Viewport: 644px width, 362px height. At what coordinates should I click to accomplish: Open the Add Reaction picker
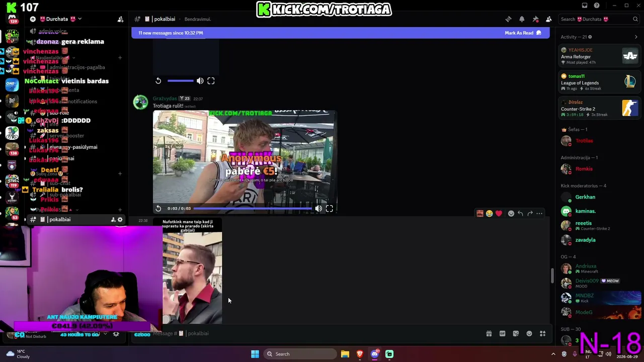pyautogui.click(x=511, y=214)
